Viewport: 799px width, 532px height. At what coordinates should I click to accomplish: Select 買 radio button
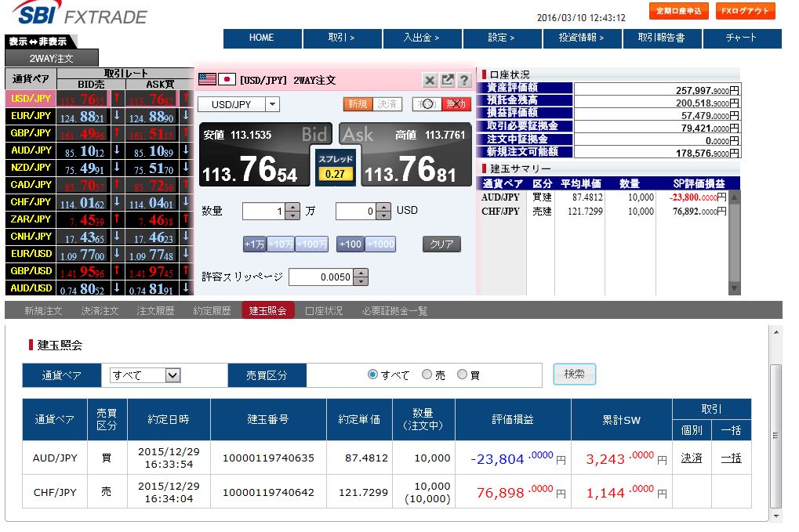tap(462, 375)
